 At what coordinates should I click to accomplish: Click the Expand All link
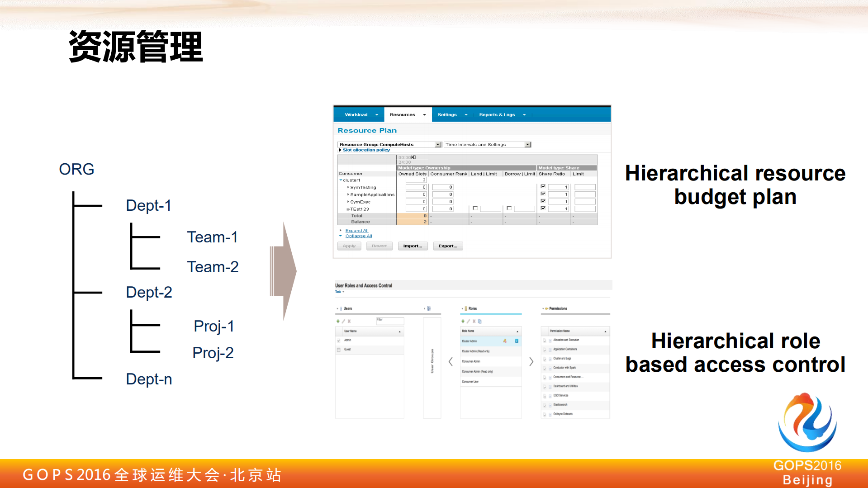tap(357, 230)
